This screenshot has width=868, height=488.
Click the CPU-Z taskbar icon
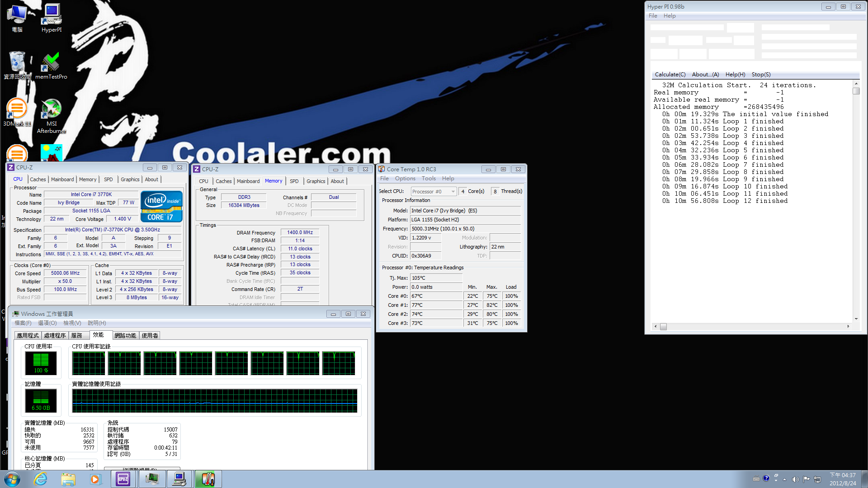[123, 479]
